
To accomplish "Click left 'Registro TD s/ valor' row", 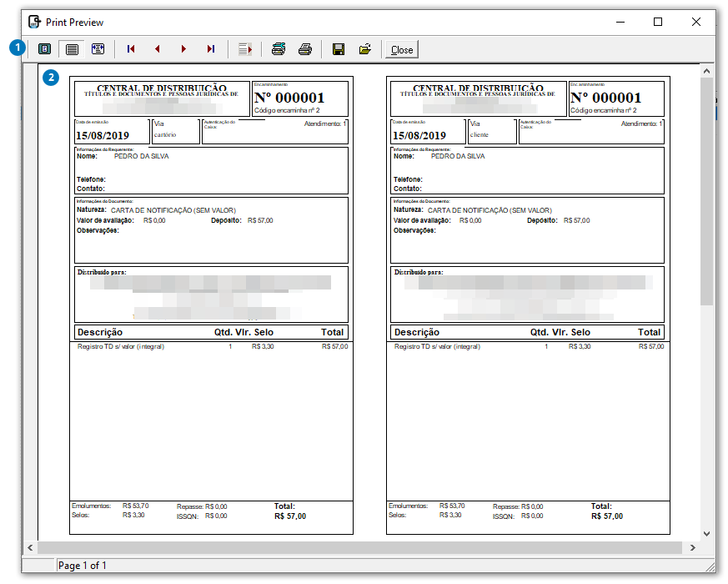I will tap(211, 346).
